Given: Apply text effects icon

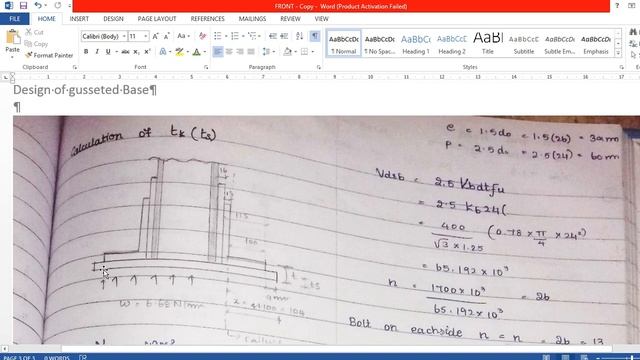Looking at the screenshot, I should click(x=163, y=52).
